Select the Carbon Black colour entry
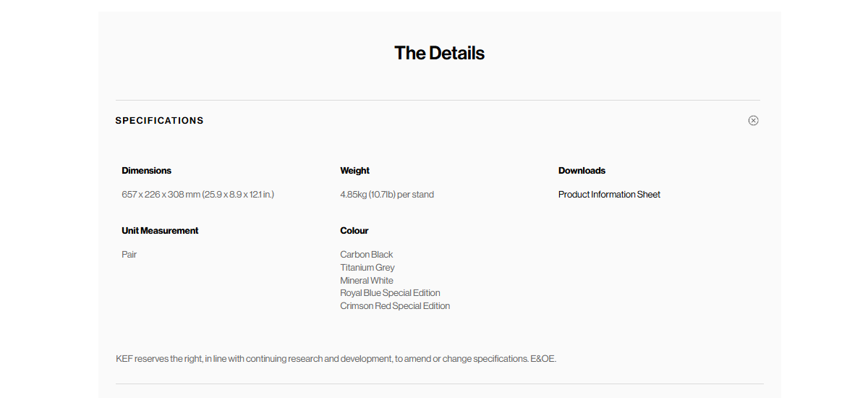 367,255
